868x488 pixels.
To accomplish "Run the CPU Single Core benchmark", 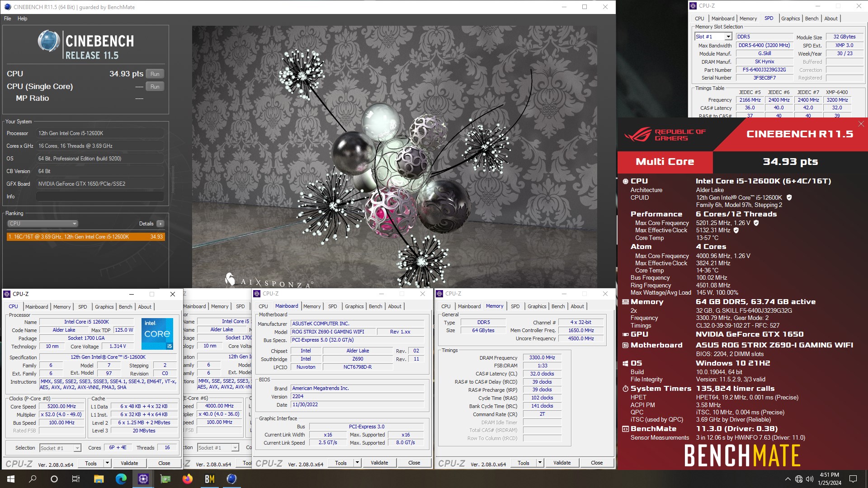I will coord(155,87).
